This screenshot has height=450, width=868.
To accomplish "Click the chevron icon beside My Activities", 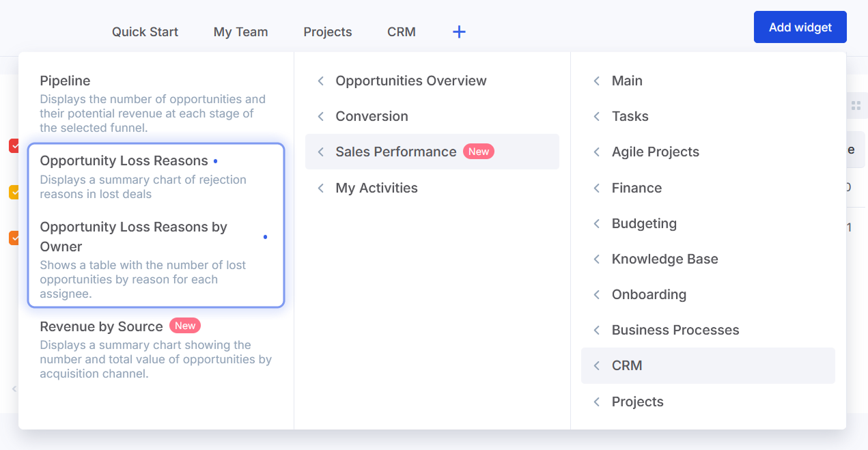I will 320,188.
